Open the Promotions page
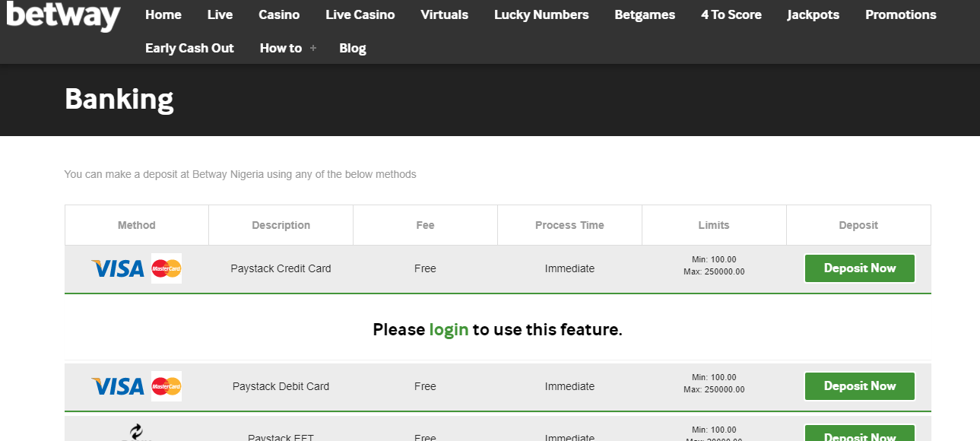980x441 pixels. pos(901,14)
